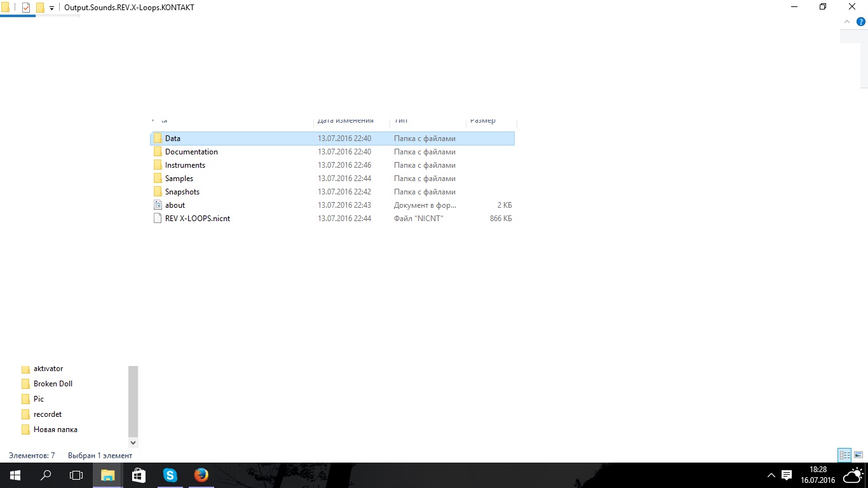The height and width of the screenshot is (488, 868).
Task: Show hidden system tray icons chevron
Action: 771,475
